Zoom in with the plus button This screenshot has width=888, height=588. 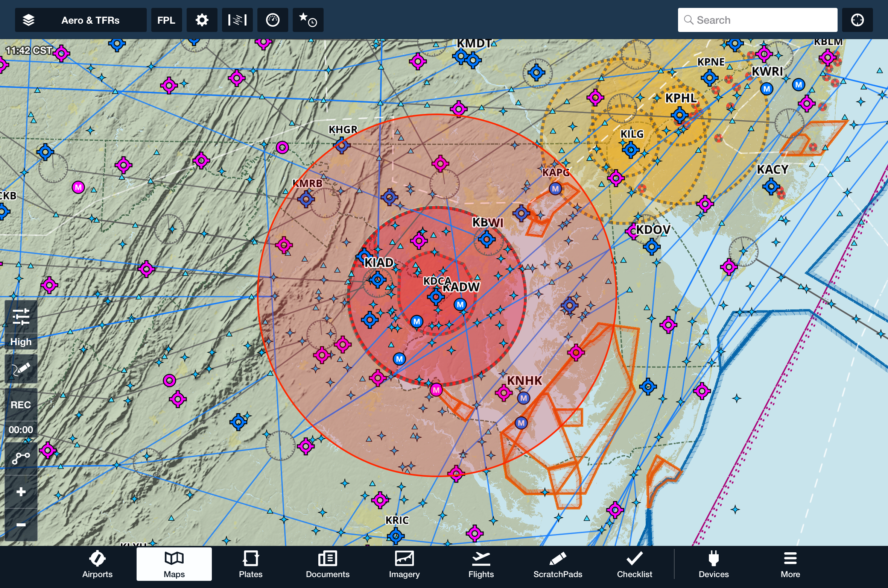point(21,492)
